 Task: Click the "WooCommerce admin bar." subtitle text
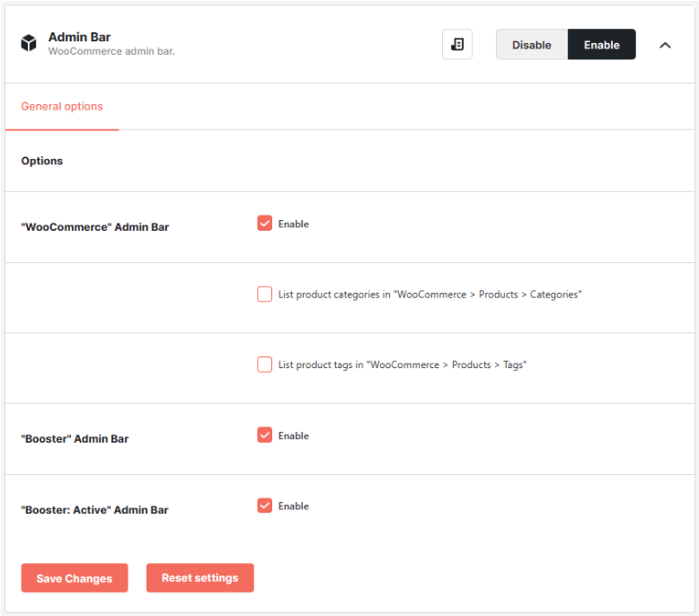click(111, 51)
